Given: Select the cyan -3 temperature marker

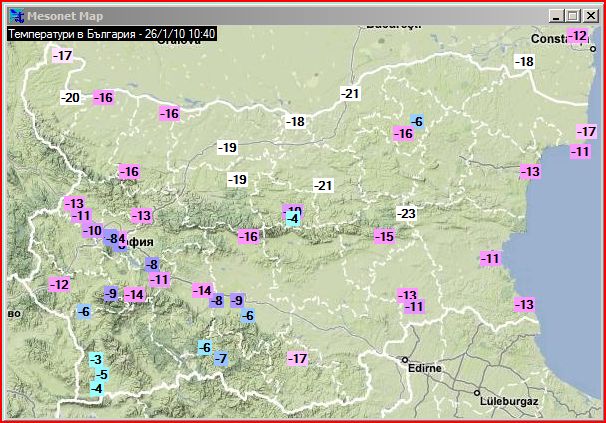Looking at the screenshot, I should (x=96, y=359).
